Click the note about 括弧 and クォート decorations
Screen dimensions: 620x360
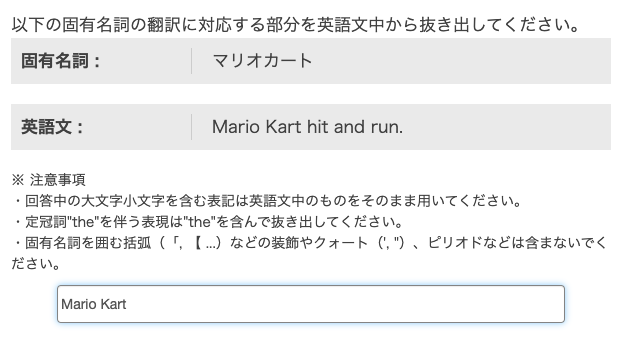[310, 253]
